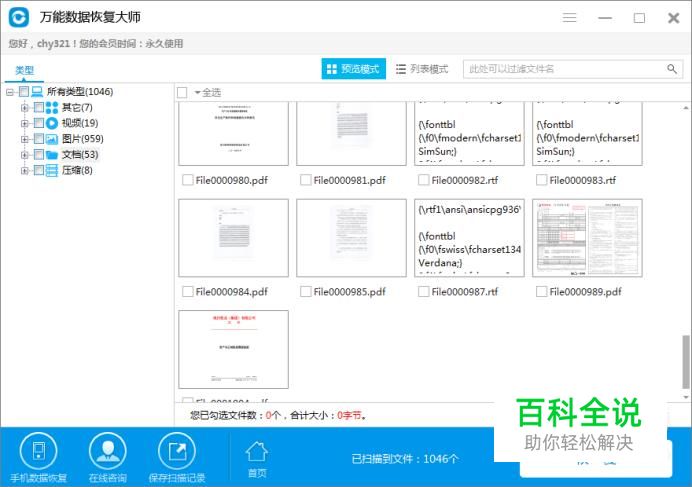Open thumbnail of File0000983.rtf

pos(587,134)
